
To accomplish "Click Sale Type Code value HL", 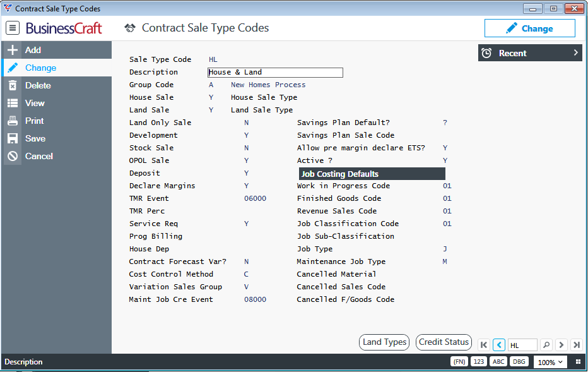I will tap(213, 60).
